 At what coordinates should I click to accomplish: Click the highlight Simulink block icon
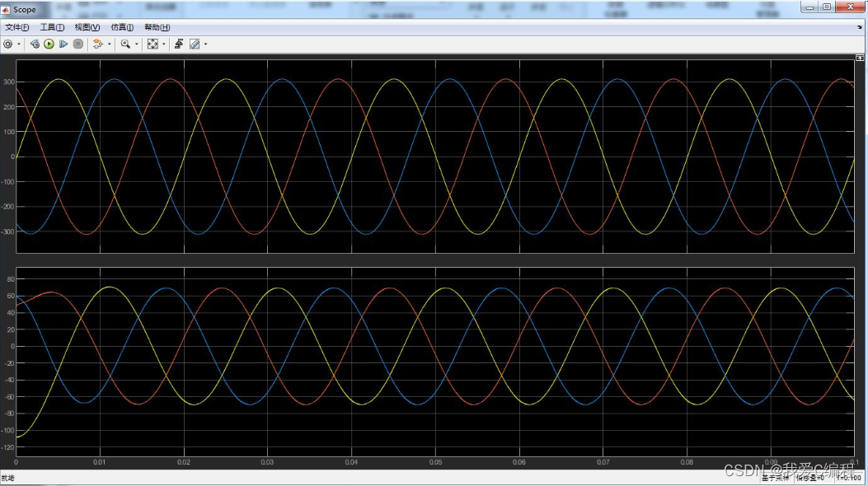[x=97, y=44]
